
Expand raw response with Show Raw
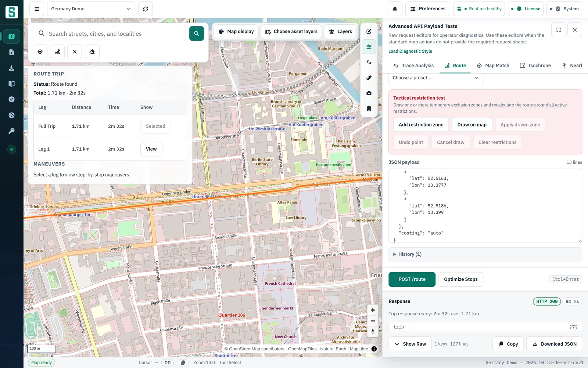(410, 344)
